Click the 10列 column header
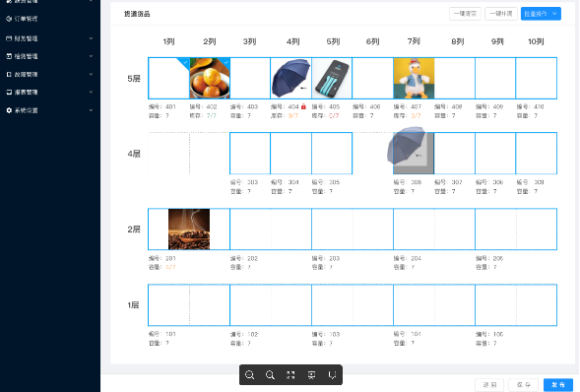 point(536,41)
